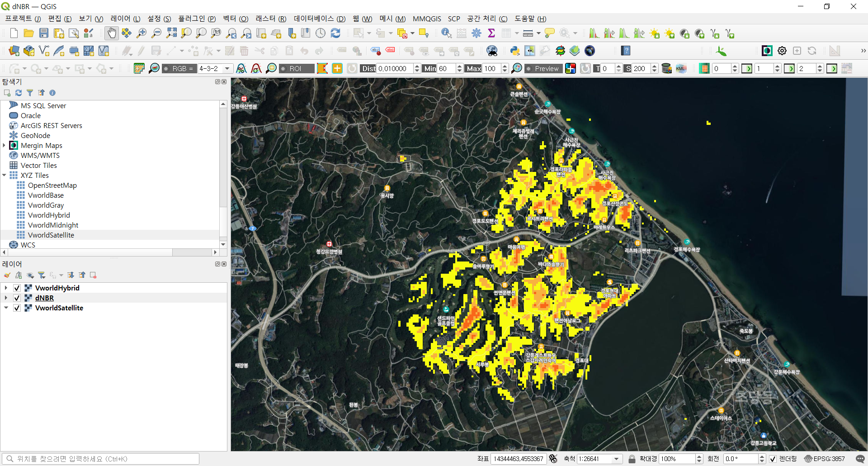Click the Refresh map canvas icon
Viewport: 868px width, 466px height.
[x=335, y=33]
